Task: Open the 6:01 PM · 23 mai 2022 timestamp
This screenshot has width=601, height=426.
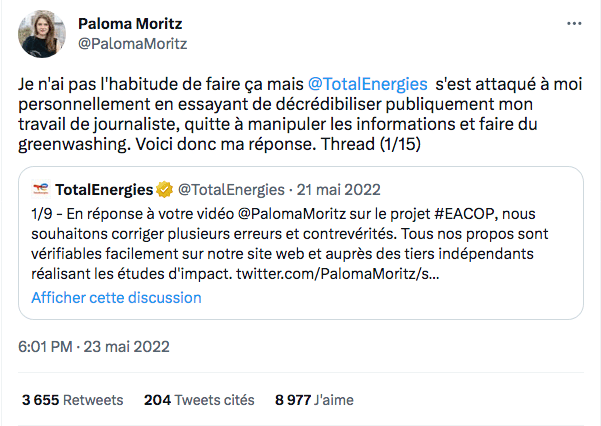Action: [96, 347]
